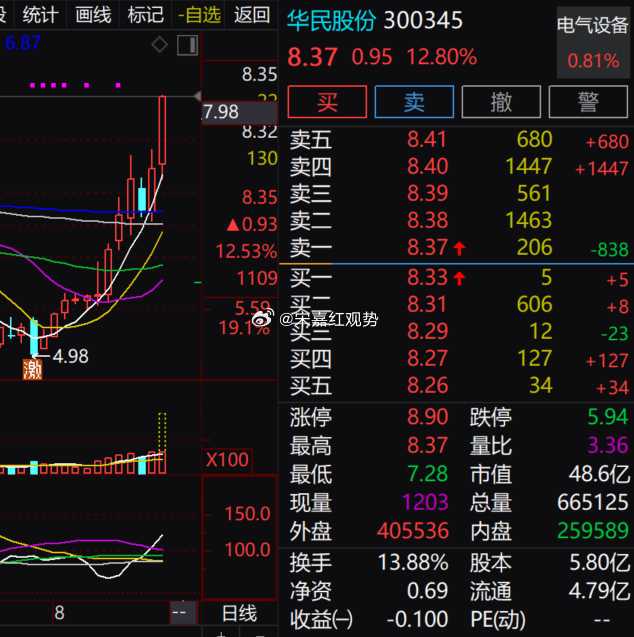Click the 涨停 price 8.90
The height and width of the screenshot is (637, 634).
[427, 417]
